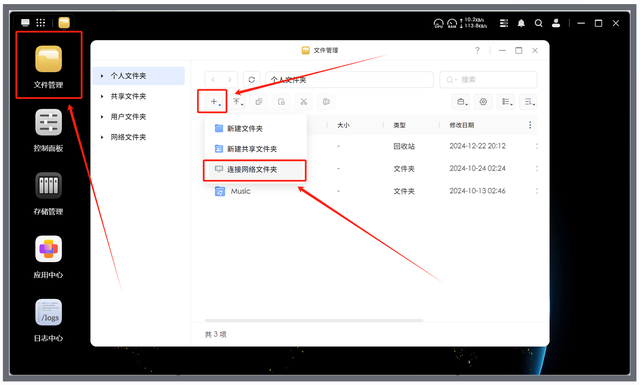Viewport: 640px width, 385px height.
Task: Open the view mode list dropdown
Action: click(x=506, y=102)
